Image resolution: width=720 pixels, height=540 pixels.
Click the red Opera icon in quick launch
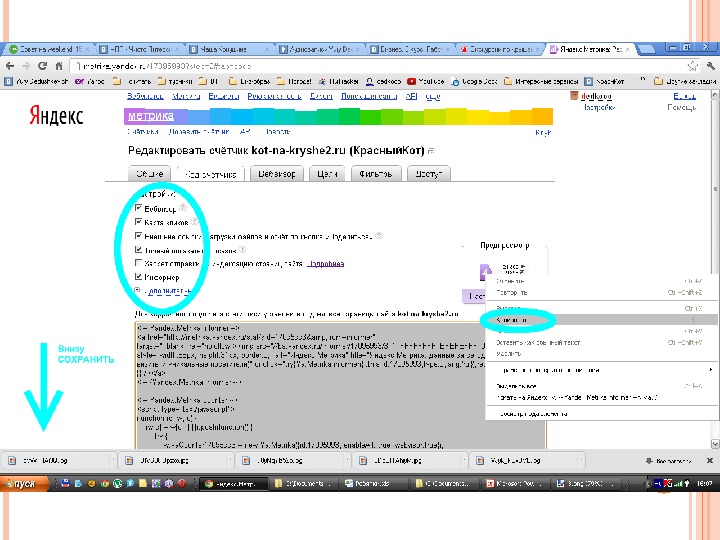(182, 483)
